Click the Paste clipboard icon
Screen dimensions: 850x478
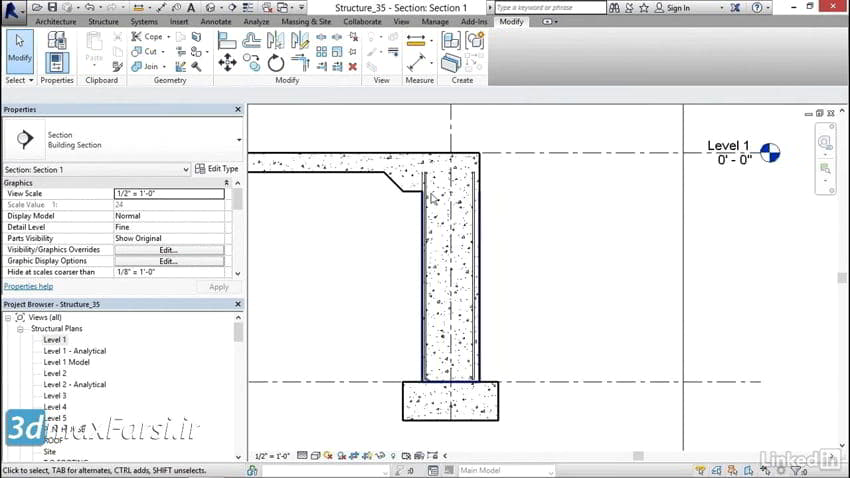tap(94, 46)
